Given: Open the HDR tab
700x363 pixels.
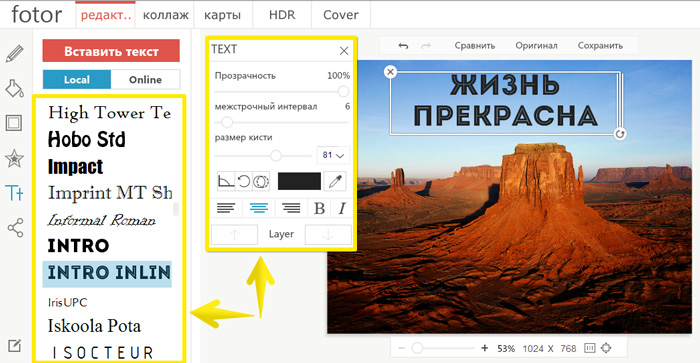Looking at the screenshot, I should click(x=282, y=15).
